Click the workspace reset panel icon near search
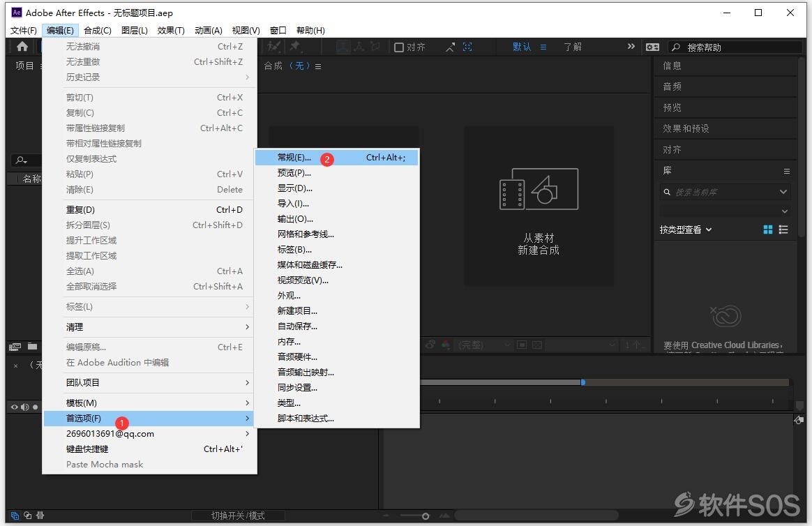Screen dimensions: 812x526 652,47
